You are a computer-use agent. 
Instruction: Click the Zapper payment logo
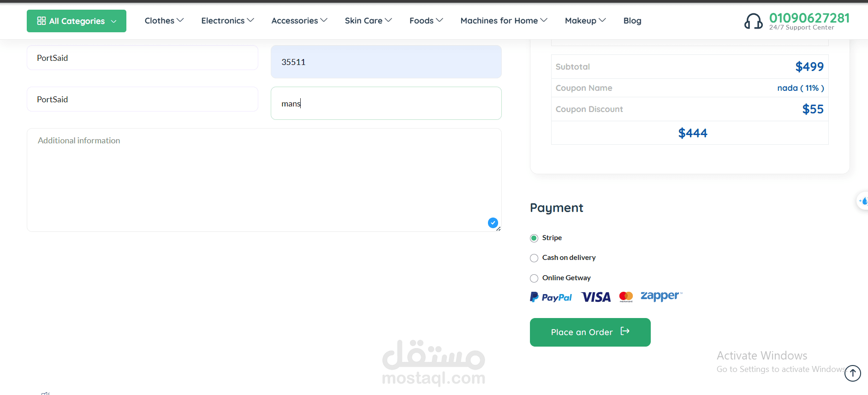click(x=661, y=296)
